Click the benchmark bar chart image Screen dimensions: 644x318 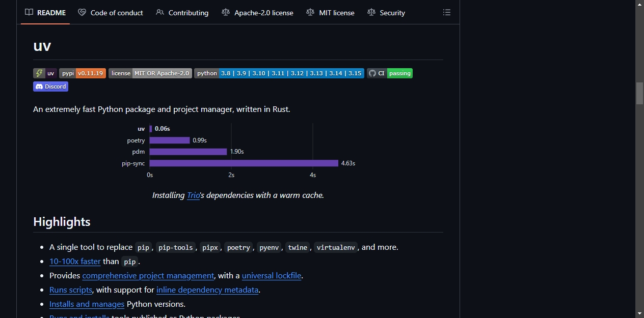tap(238, 151)
